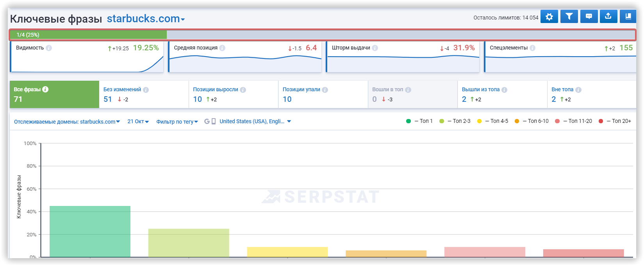The width and height of the screenshot is (644, 266).
Task: Toggle Топ 6-10 legend series
Action: pos(532,121)
